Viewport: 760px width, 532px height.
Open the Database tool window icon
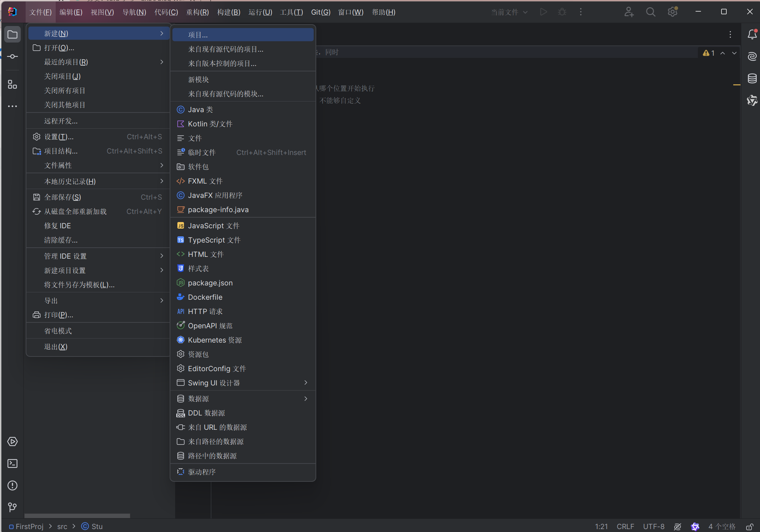pos(752,78)
